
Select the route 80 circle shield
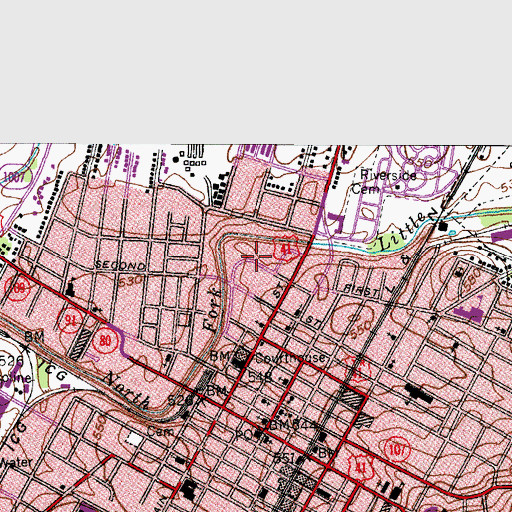105,340
